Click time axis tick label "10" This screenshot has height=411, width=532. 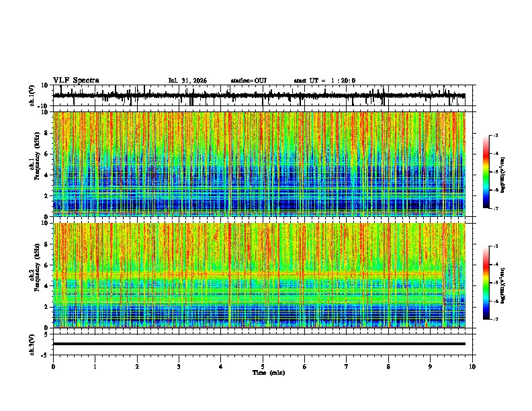pos(472,366)
